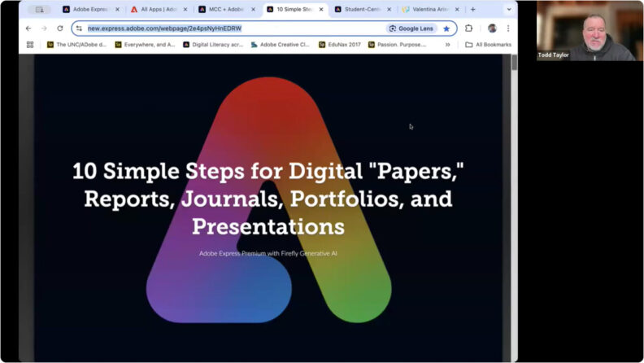Show more bookmarks with double chevron
This screenshot has height=363, width=644.
448,45
